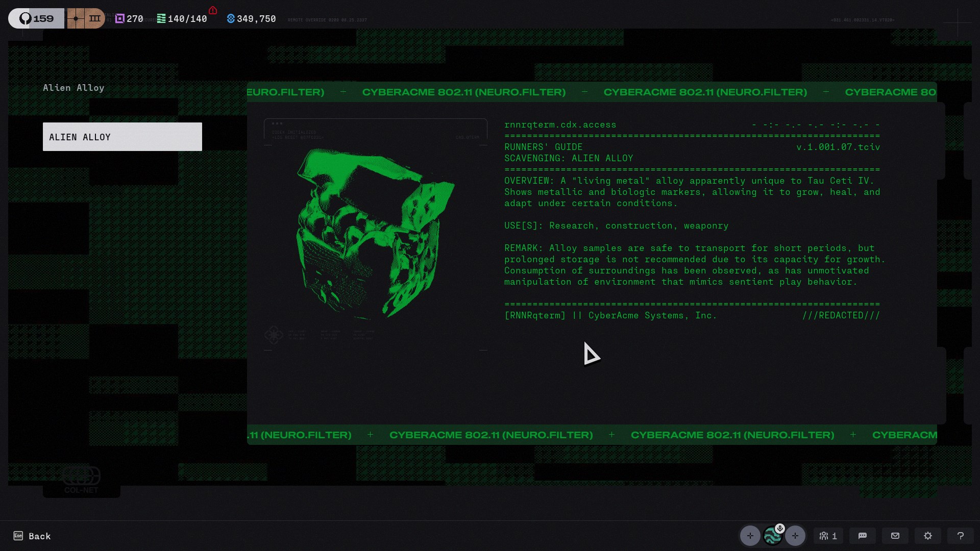Image resolution: width=980 pixels, height=551 pixels.
Task: Click the "[RNNRqterm] || CyberAcme Systems, Inc." footer
Action: [611, 315]
